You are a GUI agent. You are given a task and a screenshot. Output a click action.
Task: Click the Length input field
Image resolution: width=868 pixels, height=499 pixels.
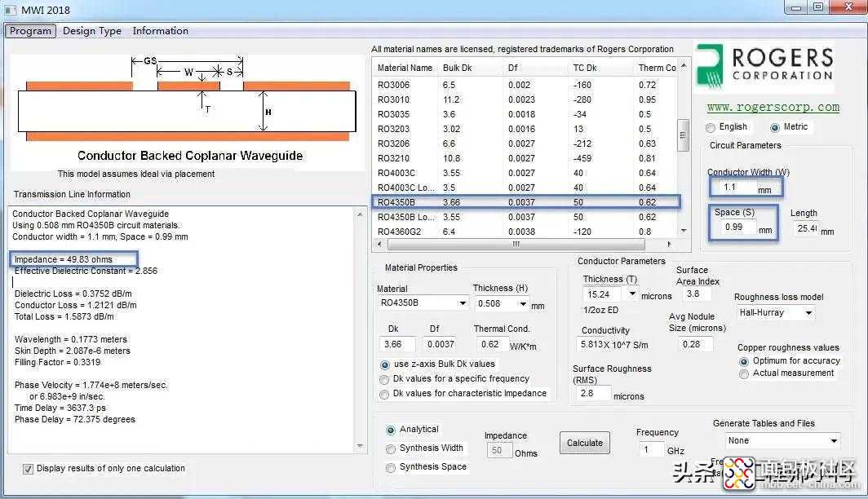806,228
